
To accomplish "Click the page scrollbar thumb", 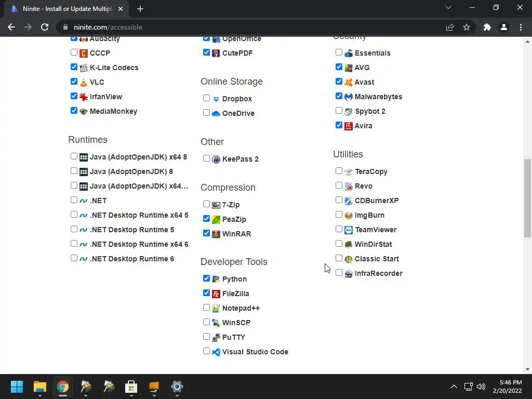I will pos(527,198).
